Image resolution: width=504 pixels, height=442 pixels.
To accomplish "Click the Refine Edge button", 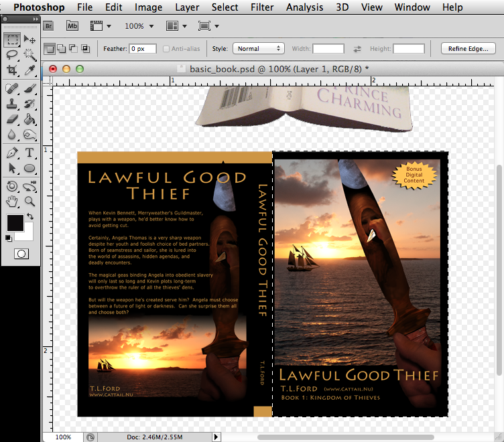I will 468,49.
